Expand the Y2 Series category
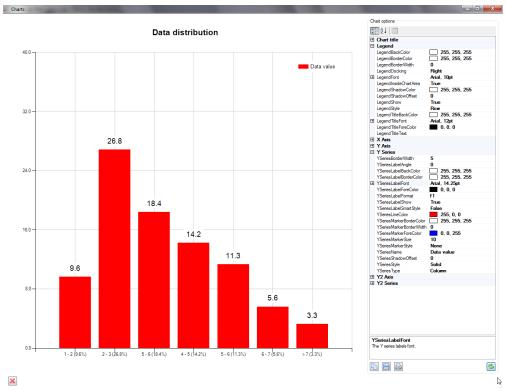This screenshot has height=391, width=506. coord(372,283)
